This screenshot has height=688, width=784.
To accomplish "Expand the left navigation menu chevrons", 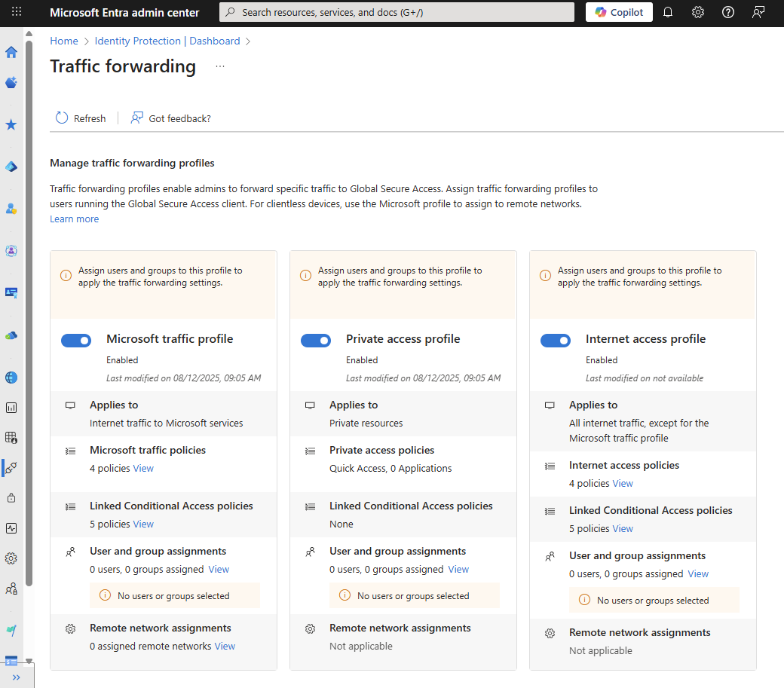I will pyautogui.click(x=17, y=677).
